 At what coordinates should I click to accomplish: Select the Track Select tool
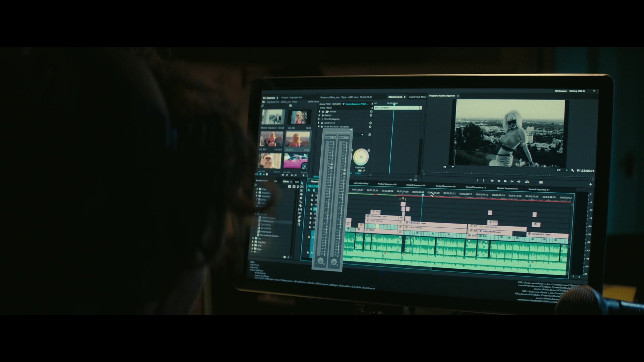302,187
